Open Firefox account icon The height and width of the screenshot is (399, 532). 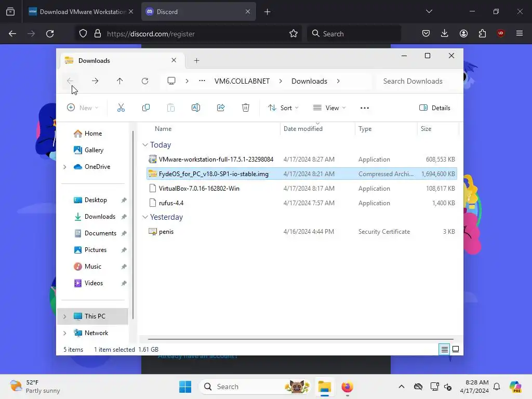[x=463, y=33]
